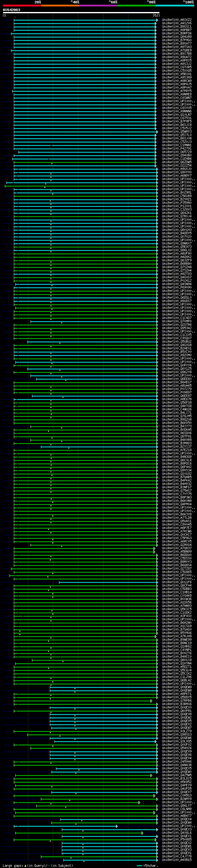Viewport: 197px width, 868px height.
Task: Select label UniRef100_Q5NMY3
Action: (177, 132)
